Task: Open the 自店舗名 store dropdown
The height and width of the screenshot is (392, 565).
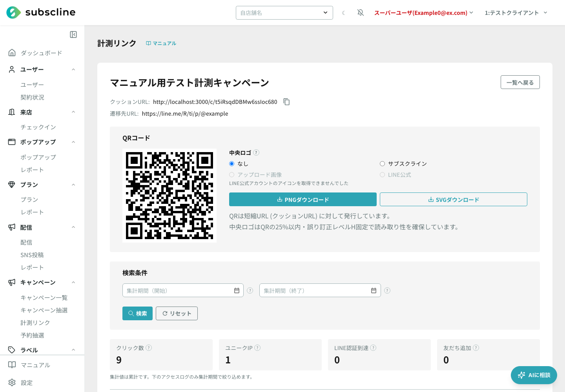Action: [x=284, y=13]
